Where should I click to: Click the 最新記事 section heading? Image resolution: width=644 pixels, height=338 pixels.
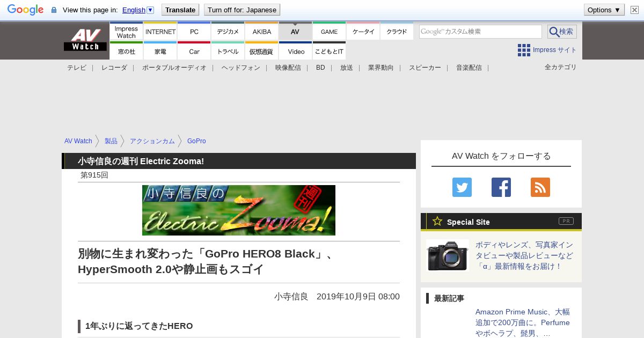point(449,298)
